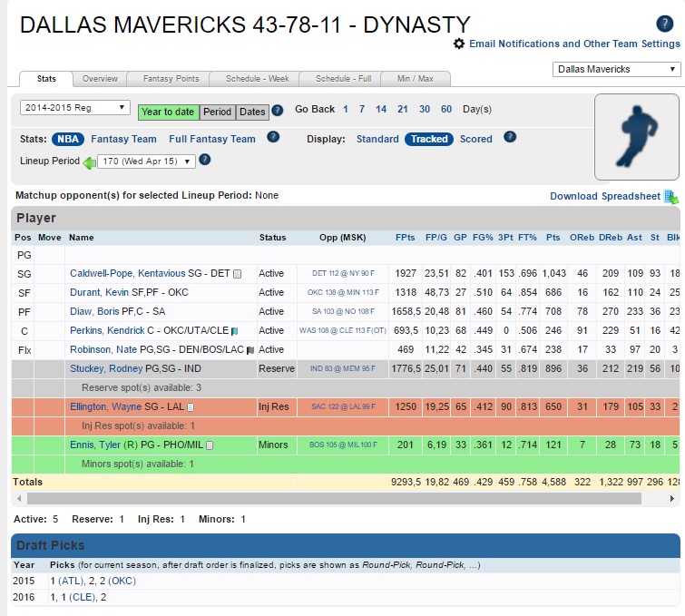
Task: Open the Dallas Mavericks team dropdown
Action: point(616,69)
